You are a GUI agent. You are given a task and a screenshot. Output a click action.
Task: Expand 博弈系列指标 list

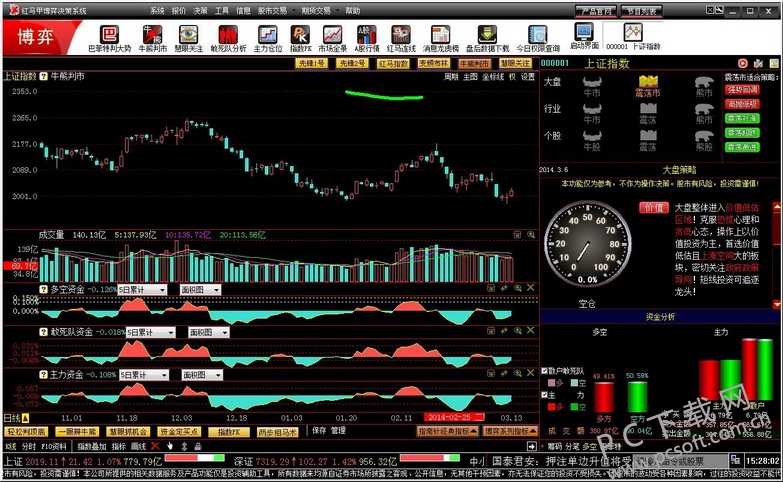click(x=510, y=431)
